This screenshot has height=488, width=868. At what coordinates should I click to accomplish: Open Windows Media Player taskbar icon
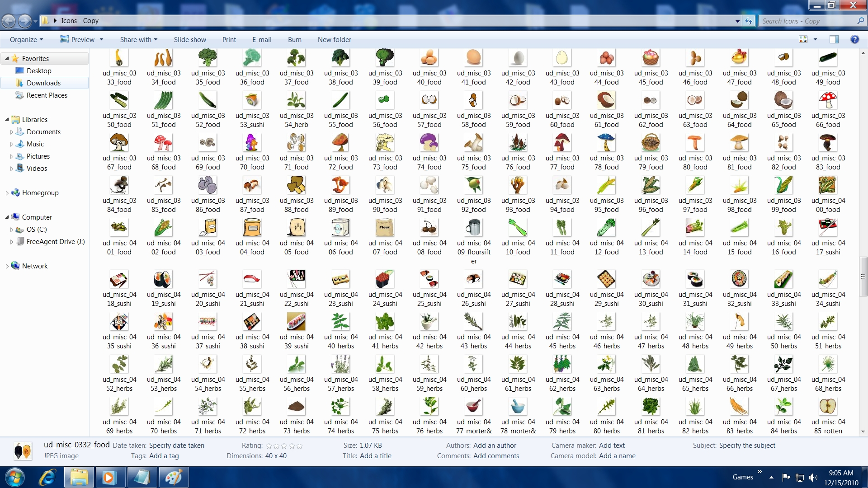(109, 477)
